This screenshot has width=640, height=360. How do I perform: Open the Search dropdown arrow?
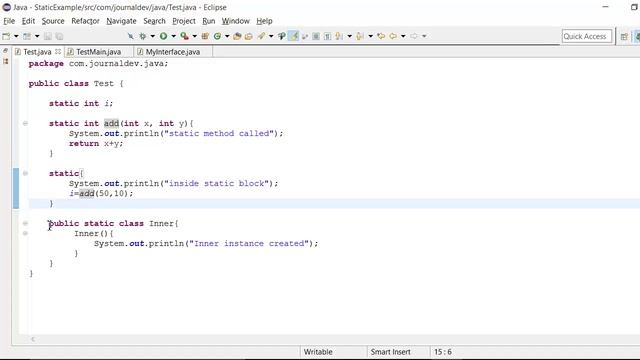tap(271, 36)
